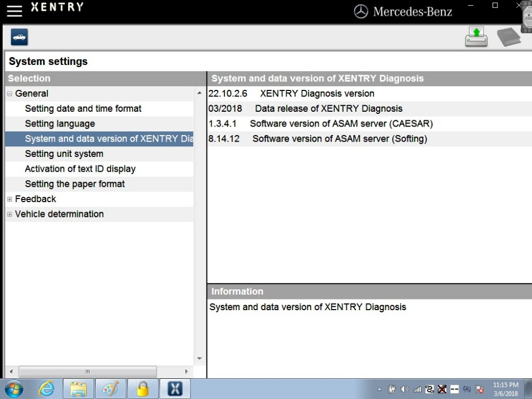This screenshot has height=399, width=532.
Task: Open the XENTRY hamburger menu
Action: click(14, 11)
